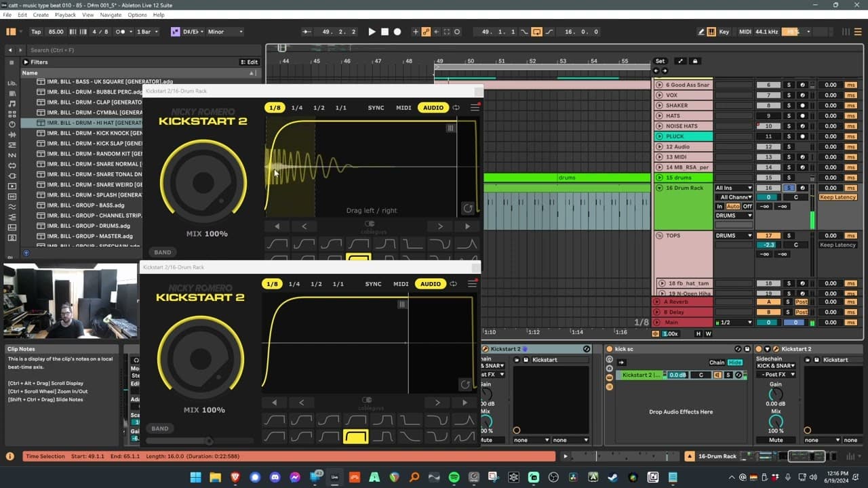Viewport: 868px width, 488px height.
Task: Enable the Draw Mode pencil
Action: coord(701,32)
